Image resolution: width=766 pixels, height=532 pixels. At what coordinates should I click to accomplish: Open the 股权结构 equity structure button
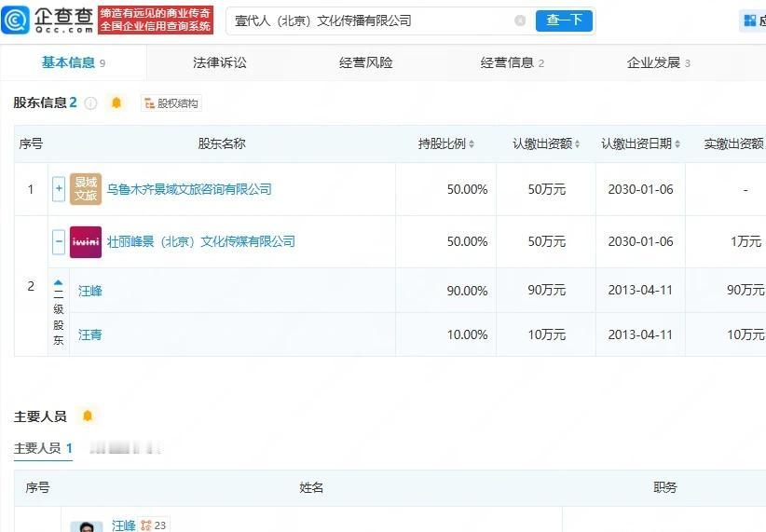[x=171, y=103]
